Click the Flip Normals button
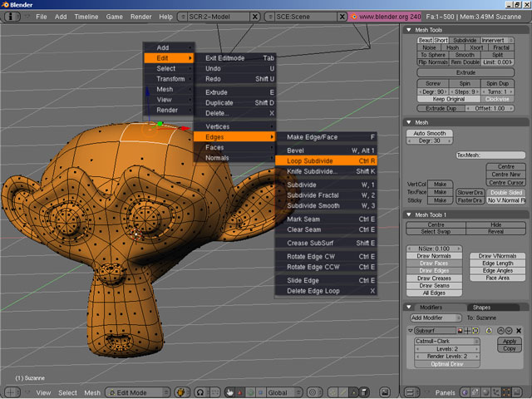This screenshot has height=399, width=532. coord(433,62)
